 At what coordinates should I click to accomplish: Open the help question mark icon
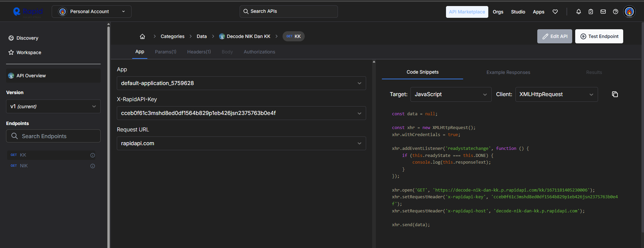615,12
